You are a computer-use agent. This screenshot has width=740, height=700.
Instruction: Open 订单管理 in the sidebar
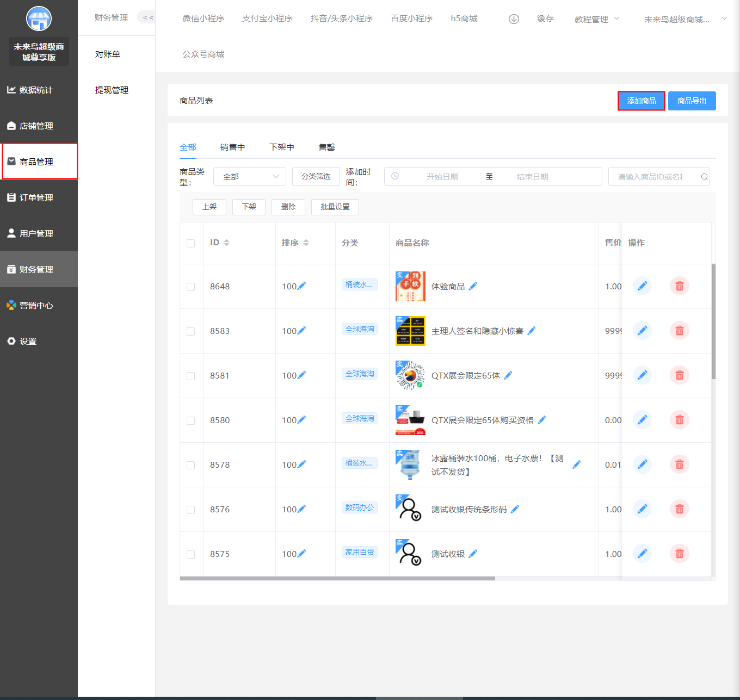pos(36,198)
